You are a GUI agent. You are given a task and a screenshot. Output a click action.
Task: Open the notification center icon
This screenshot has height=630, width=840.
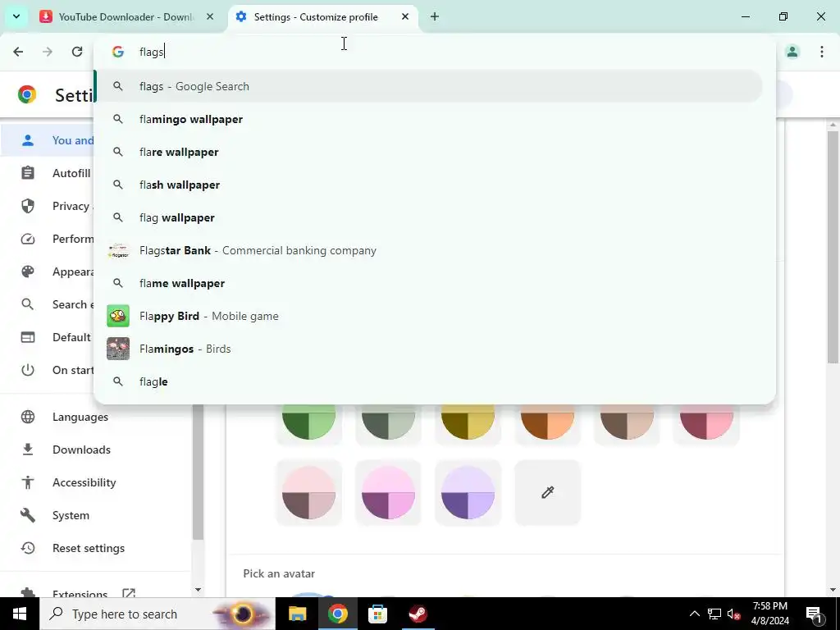(x=814, y=614)
